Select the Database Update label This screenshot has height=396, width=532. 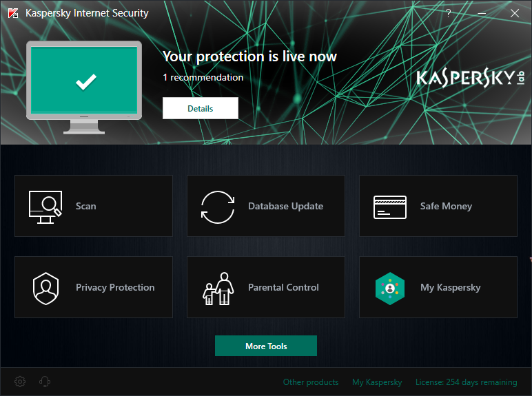(286, 206)
